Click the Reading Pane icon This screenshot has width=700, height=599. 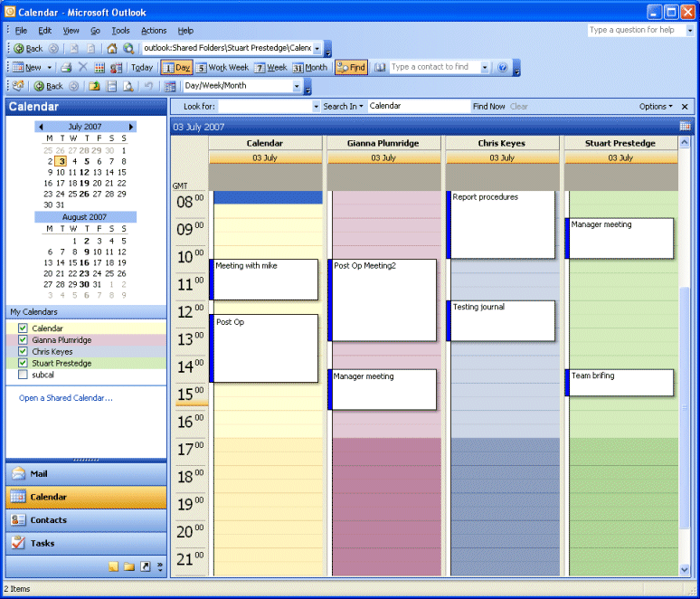click(111, 86)
